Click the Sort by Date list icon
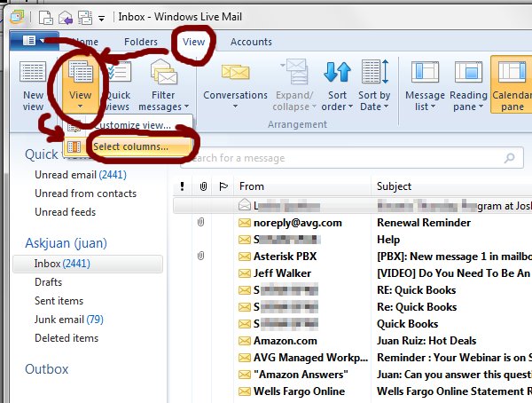 (x=374, y=72)
